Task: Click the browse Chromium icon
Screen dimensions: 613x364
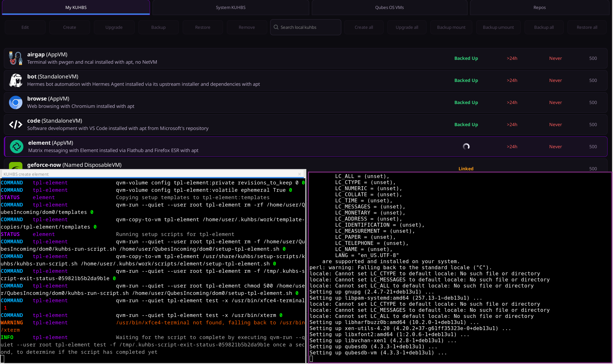Action: point(16,102)
